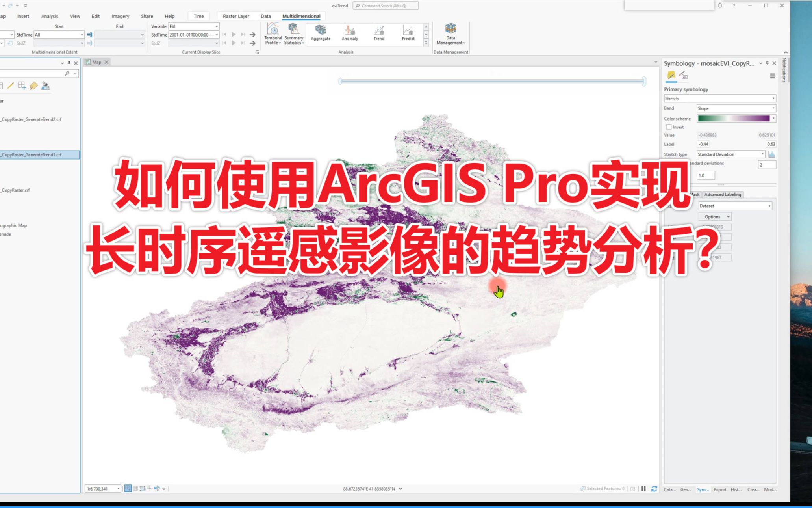Click the StdTime play step button
This screenshot has width=812, height=508.
(x=234, y=35)
